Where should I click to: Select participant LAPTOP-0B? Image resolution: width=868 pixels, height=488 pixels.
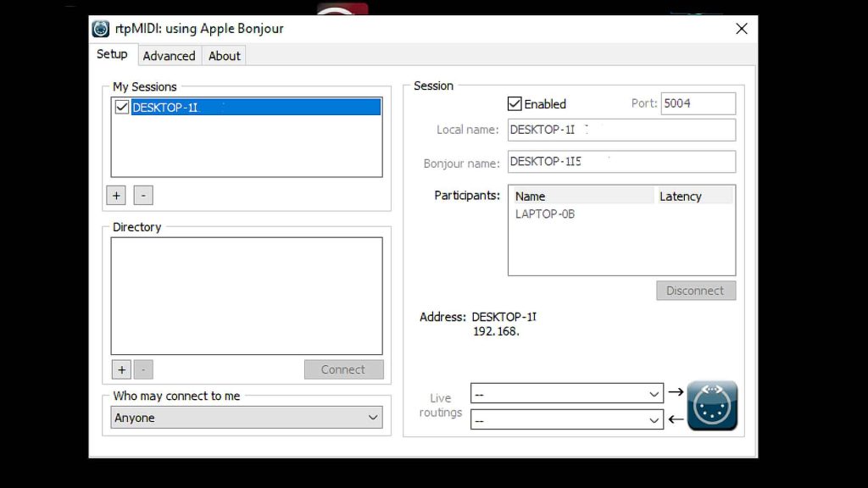coord(545,214)
